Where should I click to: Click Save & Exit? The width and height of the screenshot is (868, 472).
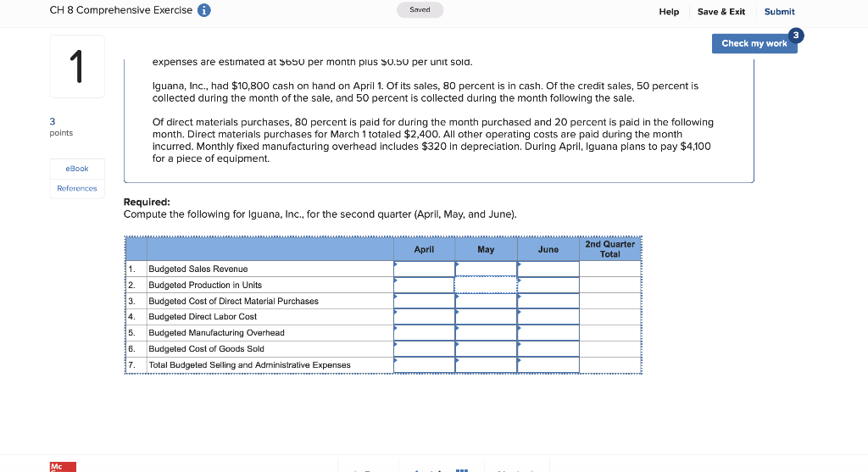(x=721, y=12)
